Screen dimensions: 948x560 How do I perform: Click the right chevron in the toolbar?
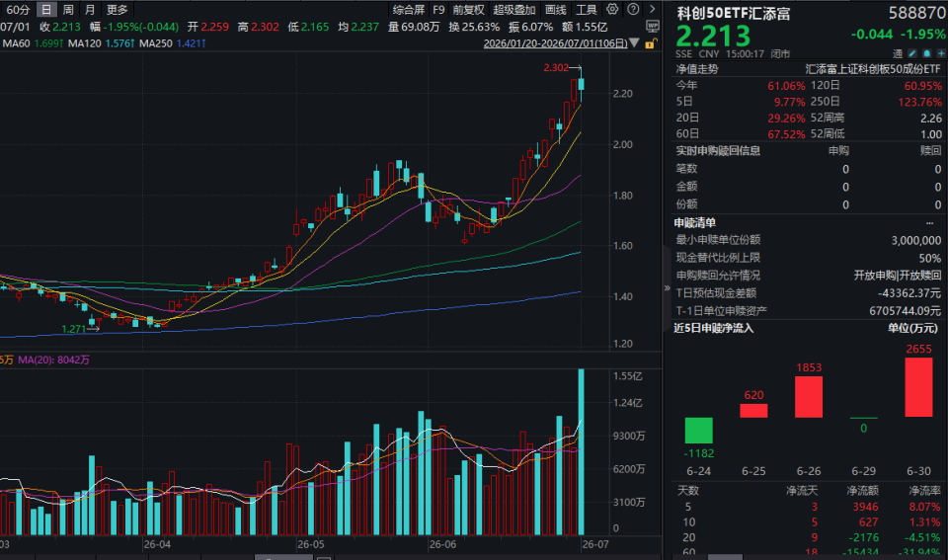(x=652, y=9)
